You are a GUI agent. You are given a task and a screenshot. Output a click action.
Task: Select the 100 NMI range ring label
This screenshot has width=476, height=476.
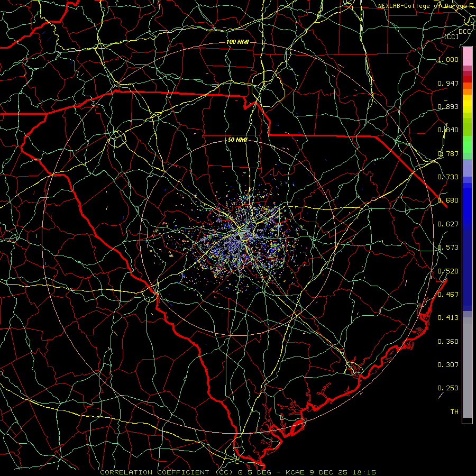237,42
